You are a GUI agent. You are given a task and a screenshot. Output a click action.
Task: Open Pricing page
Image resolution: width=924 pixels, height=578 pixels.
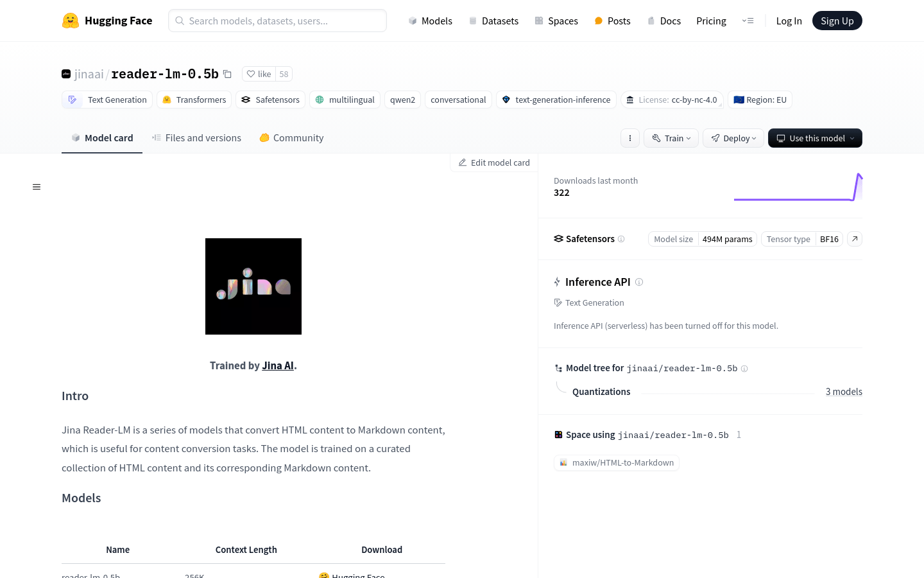click(x=711, y=21)
